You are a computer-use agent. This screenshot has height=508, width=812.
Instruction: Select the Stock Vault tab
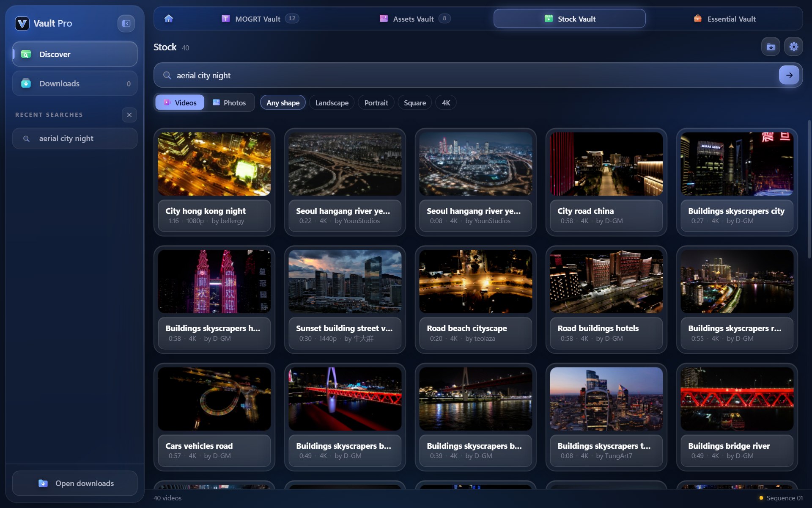(569, 19)
